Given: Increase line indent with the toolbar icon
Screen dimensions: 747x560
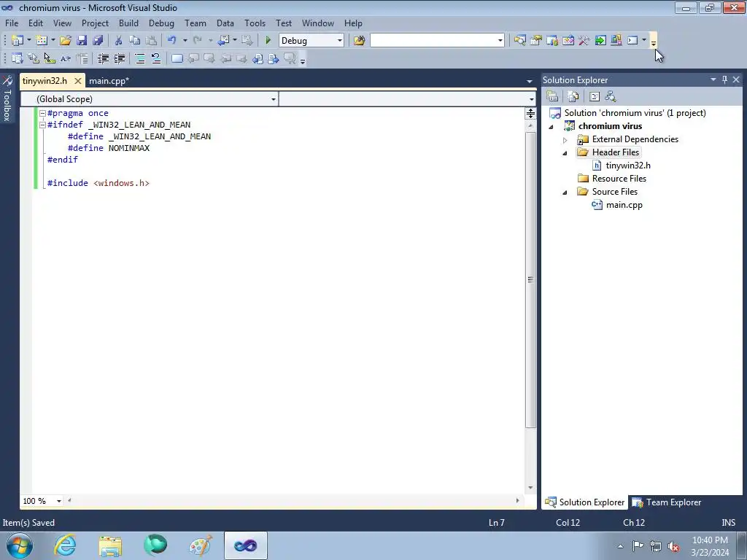Looking at the screenshot, I should point(119,58).
